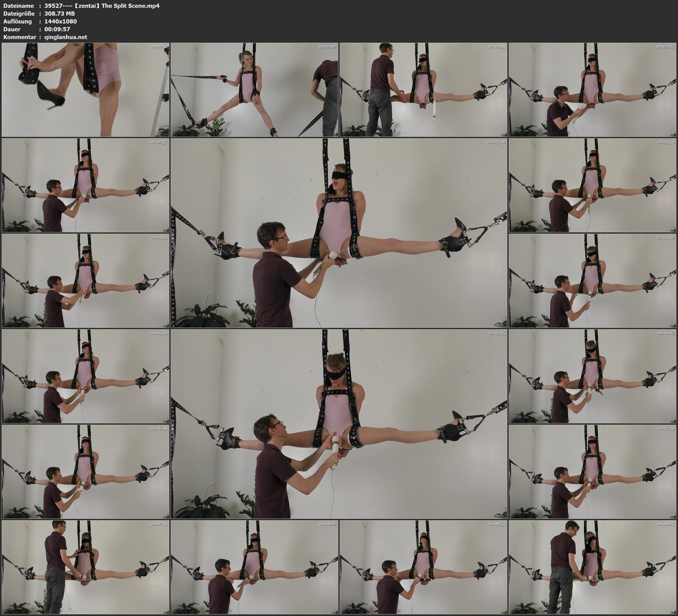The width and height of the screenshot is (678, 616).
Task: Click the thumbnail marked 00:06:17
Action: (x=592, y=376)
